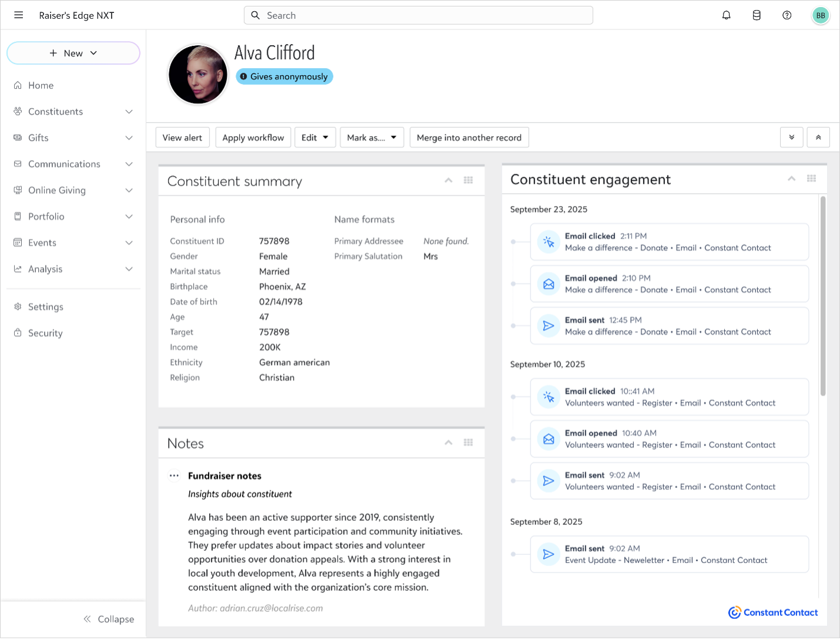Open the Volunteers wanted Email clicked entry
The width and height of the screenshot is (840, 640).
[669, 397]
